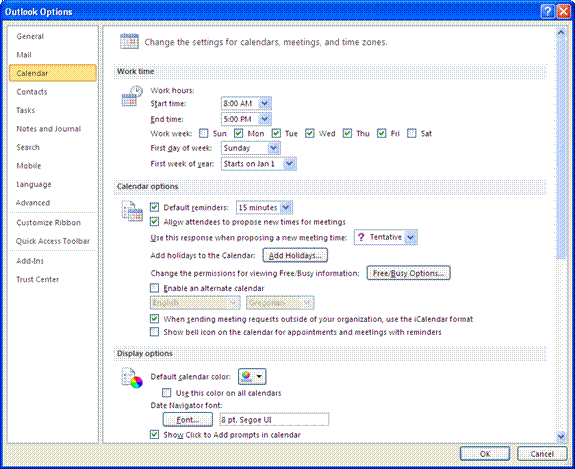Select the Calendar category
575x469 pixels.
[53, 73]
